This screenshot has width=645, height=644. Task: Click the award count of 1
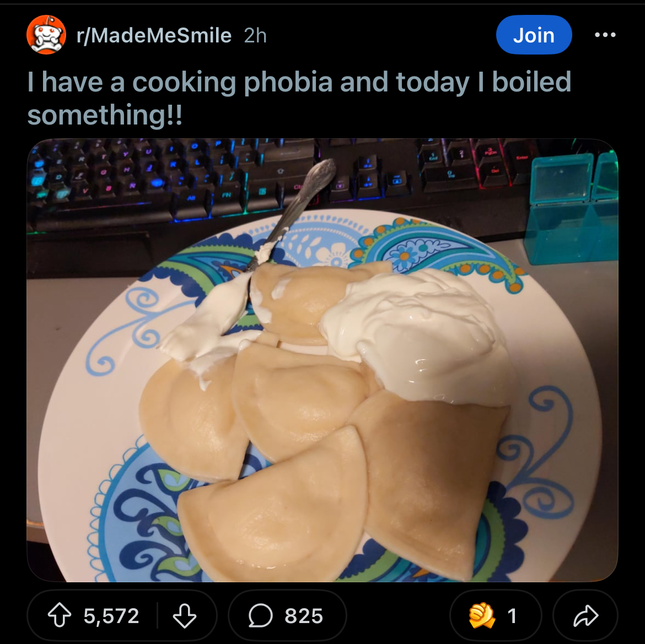[x=512, y=616]
